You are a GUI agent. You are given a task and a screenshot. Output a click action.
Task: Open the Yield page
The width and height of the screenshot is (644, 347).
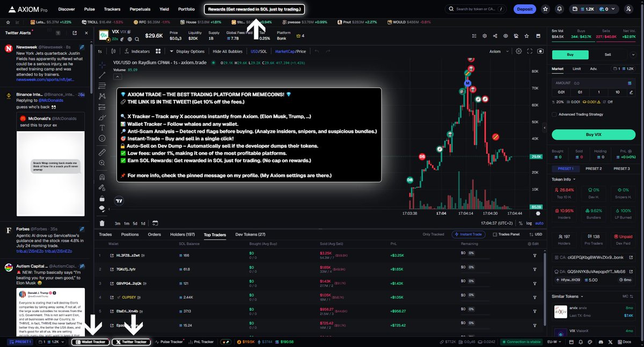point(164,9)
